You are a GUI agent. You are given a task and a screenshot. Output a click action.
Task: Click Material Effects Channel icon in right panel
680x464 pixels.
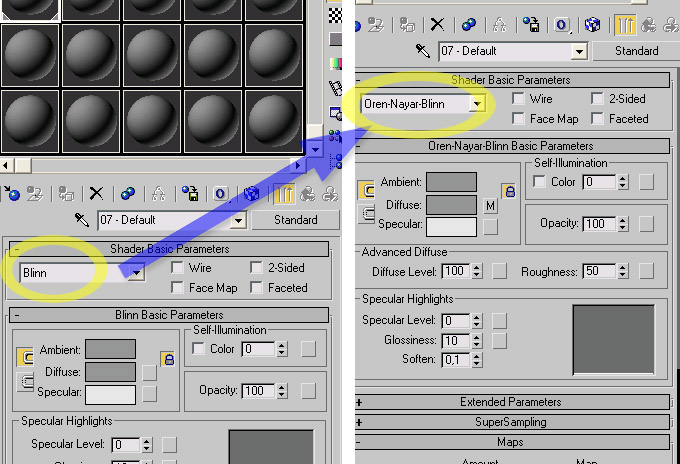tap(562, 25)
